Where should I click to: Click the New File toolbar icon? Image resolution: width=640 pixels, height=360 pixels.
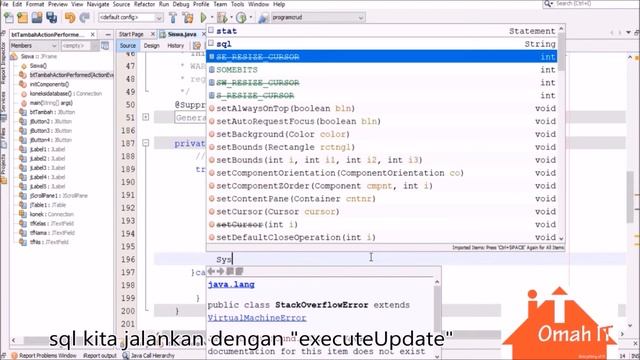(x=9, y=18)
